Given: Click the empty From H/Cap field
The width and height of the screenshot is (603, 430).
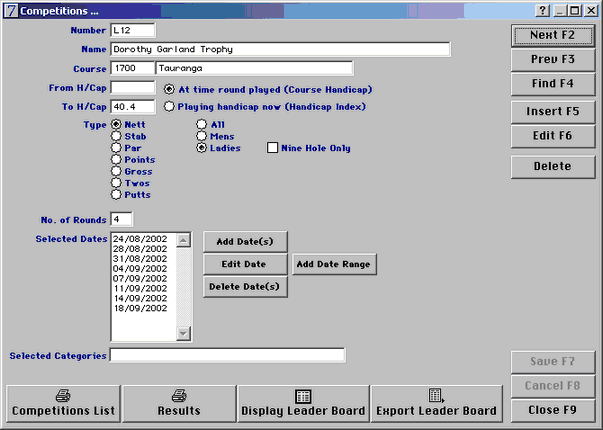Looking at the screenshot, I should (x=133, y=88).
